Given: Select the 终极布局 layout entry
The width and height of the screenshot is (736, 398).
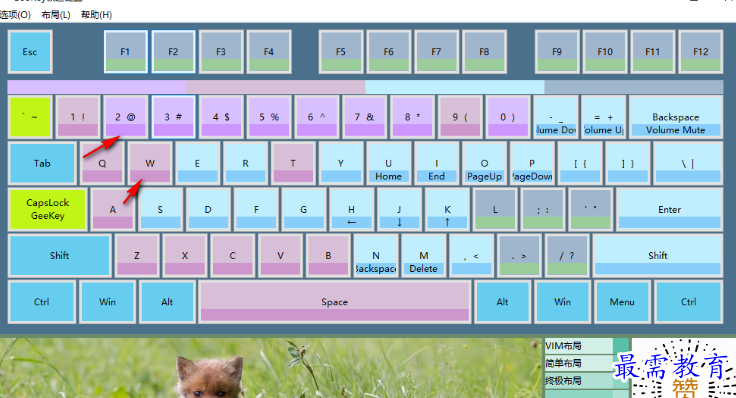Looking at the screenshot, I should [x=579, y=380].
